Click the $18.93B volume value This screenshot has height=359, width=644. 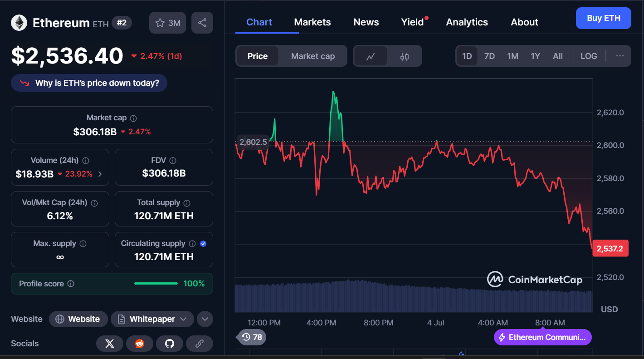pyautogui.click(x=34, y=174)
